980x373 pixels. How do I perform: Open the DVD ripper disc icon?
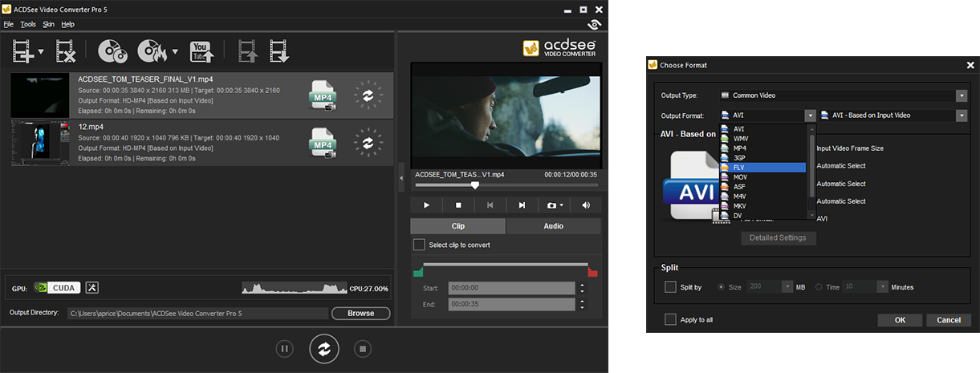tap(112, 52)
